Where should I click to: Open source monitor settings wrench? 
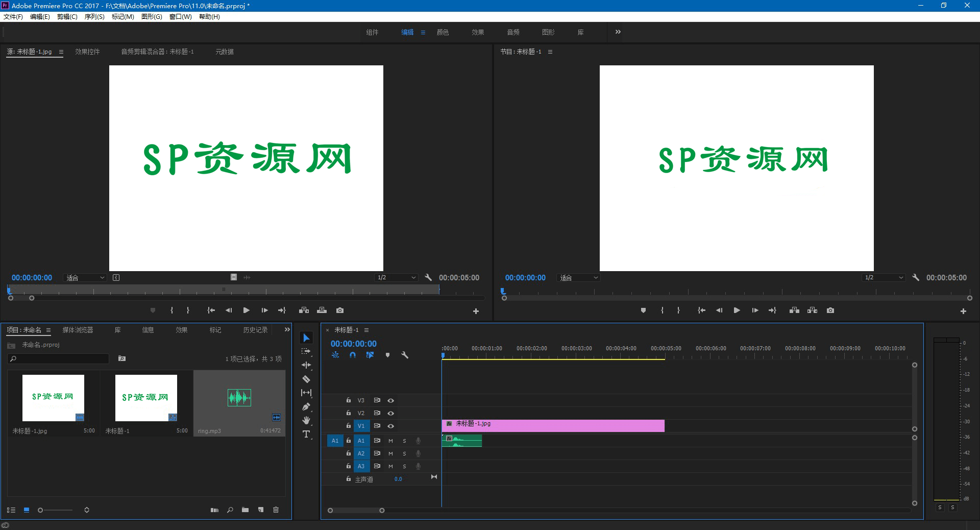(428, 277)
